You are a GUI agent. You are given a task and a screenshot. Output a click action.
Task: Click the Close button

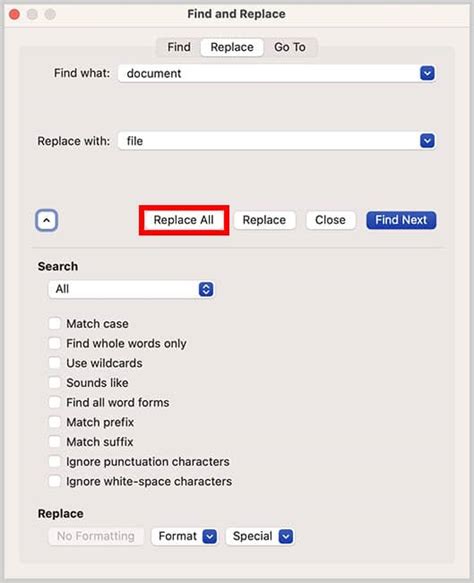[330, 220]
